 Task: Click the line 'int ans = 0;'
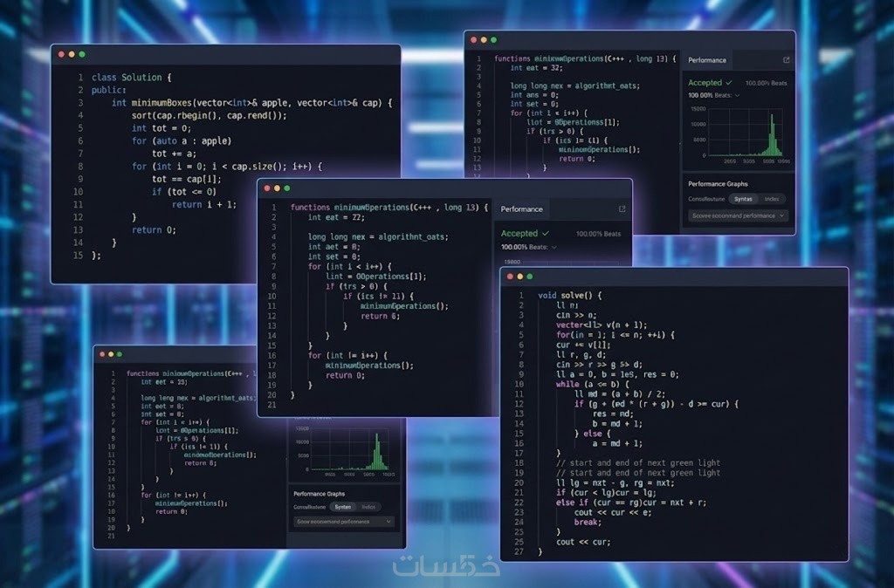pos(534,95)
